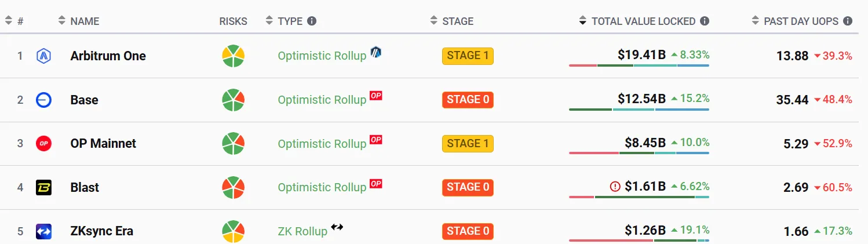Open the Arbitrum One risk pie chart
868x244 pixels.
(234, 56)
